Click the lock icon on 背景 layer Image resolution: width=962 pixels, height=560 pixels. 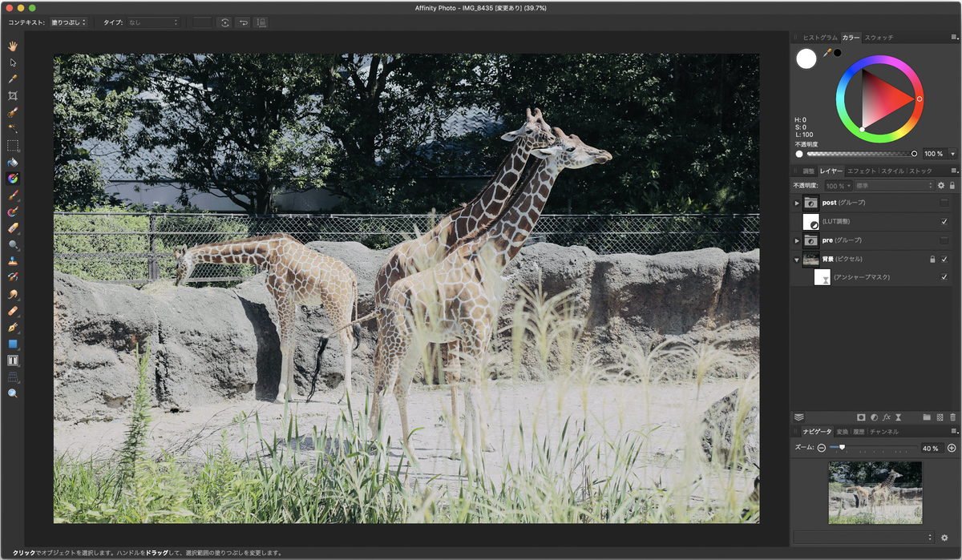[932, 259]
